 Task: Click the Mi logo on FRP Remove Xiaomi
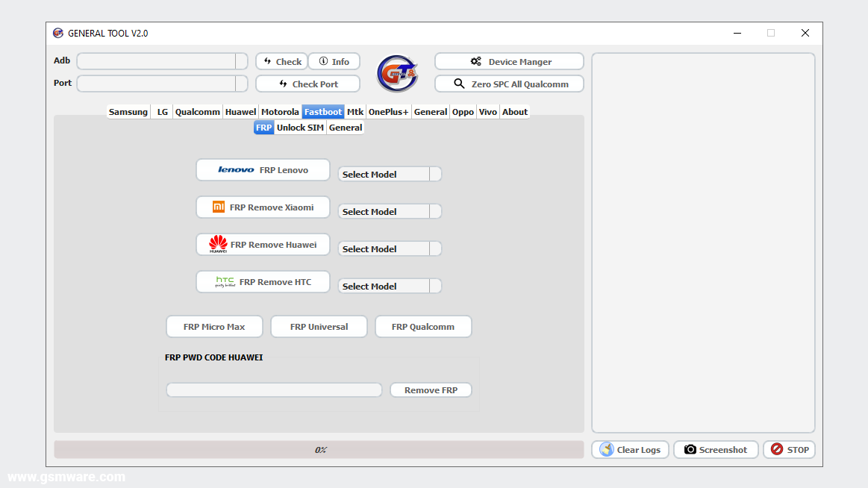[x=220, y=207]
